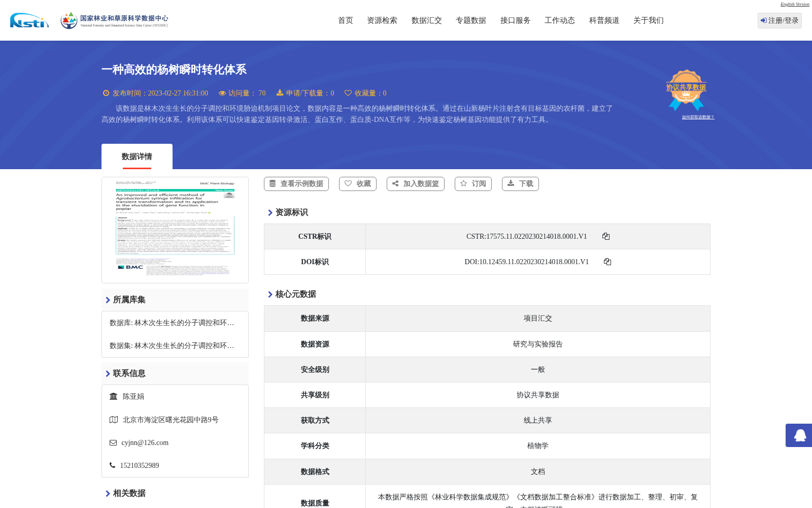Click the 协议共享数据 badge
812x508 pixels.
686,90
